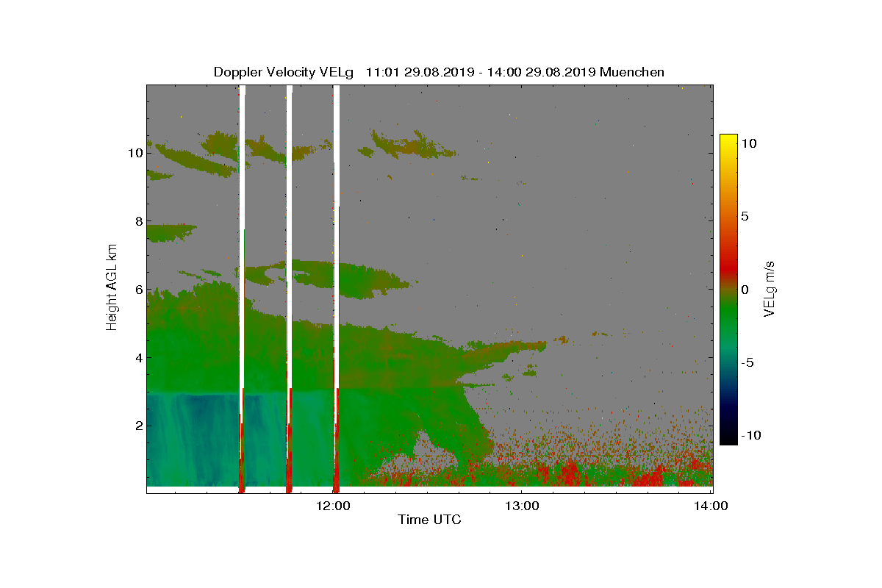This screenshot has height=588, width=882.
Task: Click the 'Time UTC' axis label
Action: click(x=430, y=520)
